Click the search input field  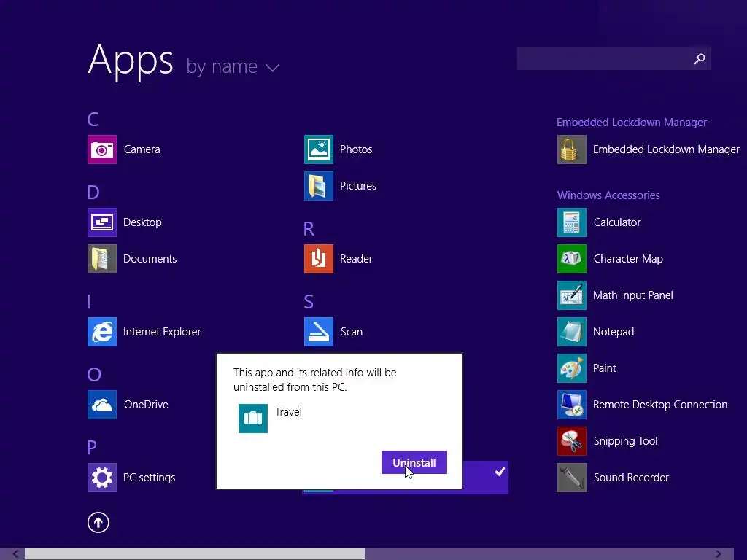(x=614, y=58)
